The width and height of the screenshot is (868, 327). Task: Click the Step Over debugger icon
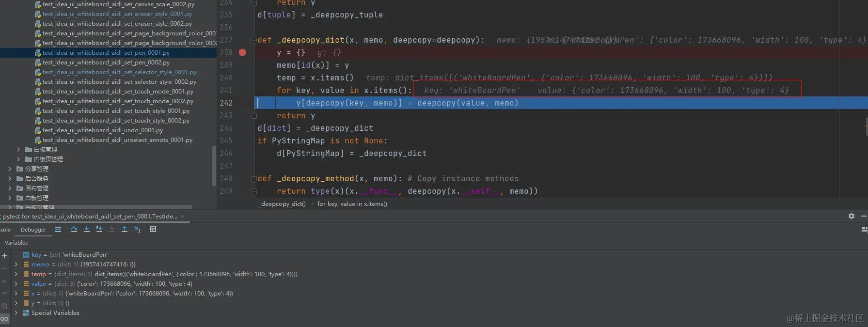click(74, 229)
